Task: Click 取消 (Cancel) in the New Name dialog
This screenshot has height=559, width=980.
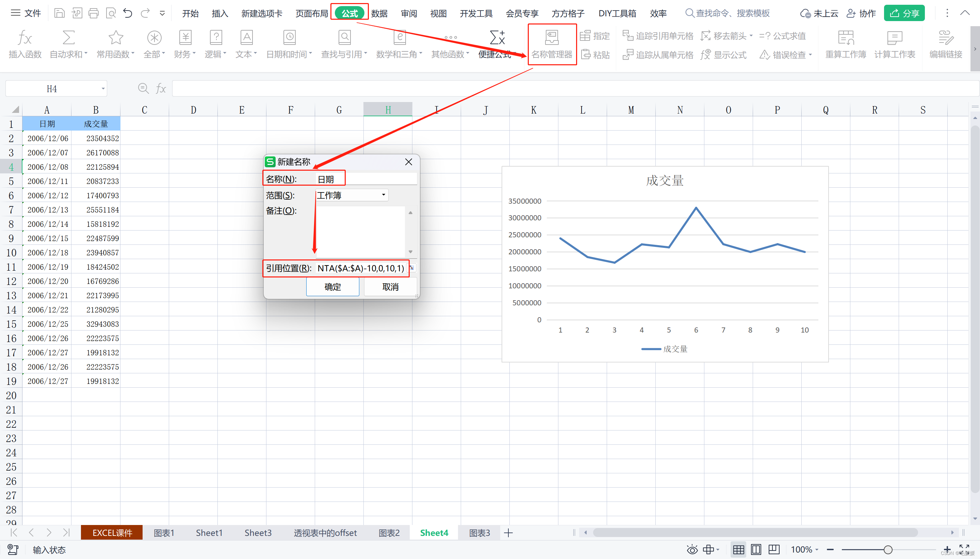Action: coord(390,287)
